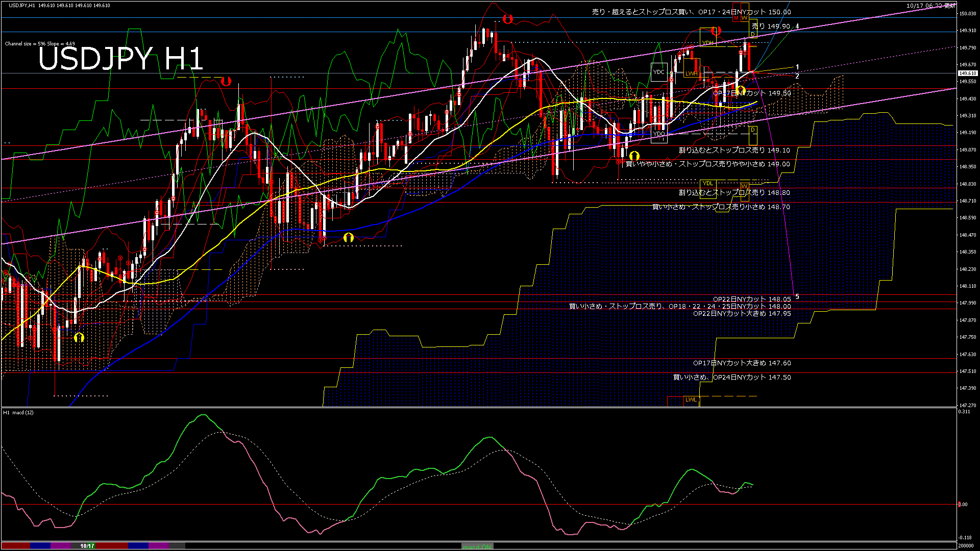
Task: Click the 売り 149.90 order label
Action: coord(771,26)
